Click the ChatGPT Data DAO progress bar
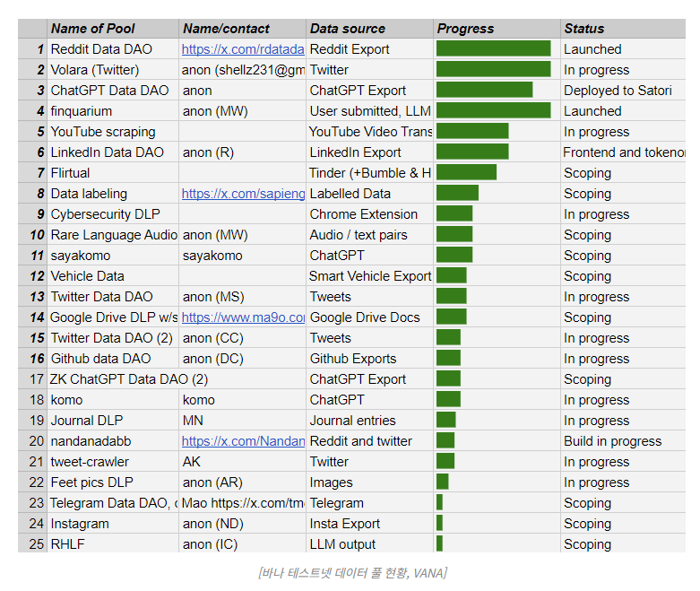This screenshot has height=591, width=700. [x=484, y=91]
